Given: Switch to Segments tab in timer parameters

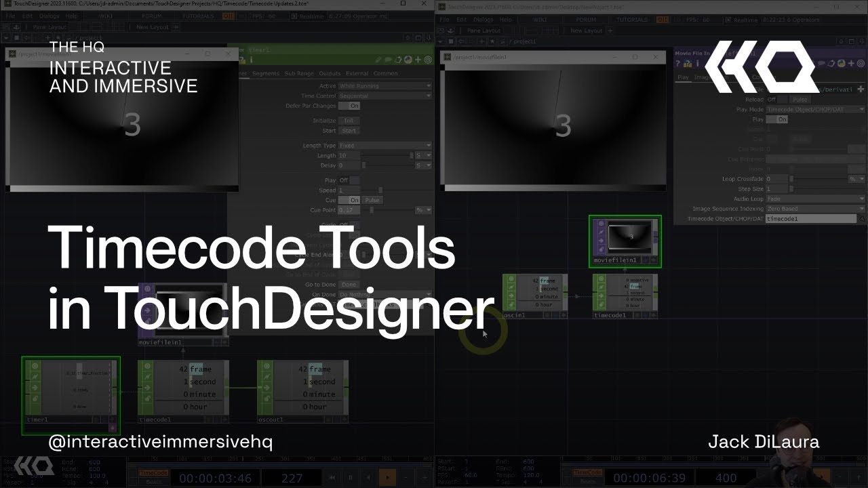Looking at the screenshot, I should coord(266,73).
